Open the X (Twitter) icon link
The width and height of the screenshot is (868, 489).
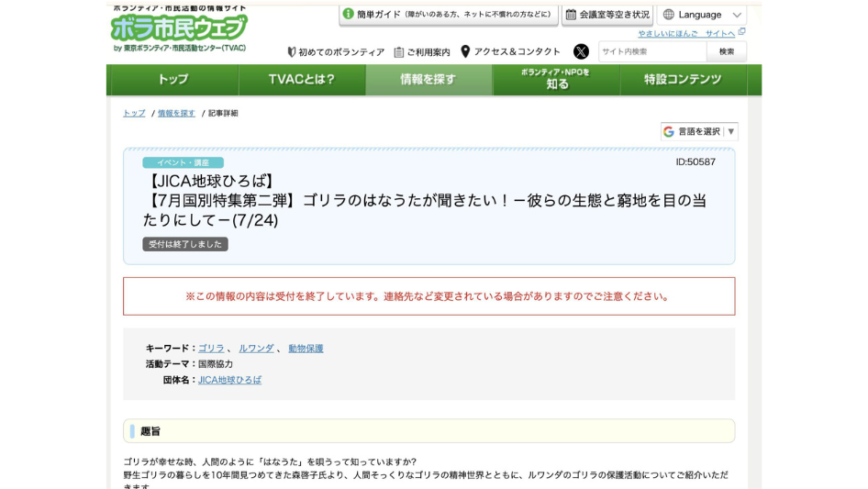click(x=581, y=51)
